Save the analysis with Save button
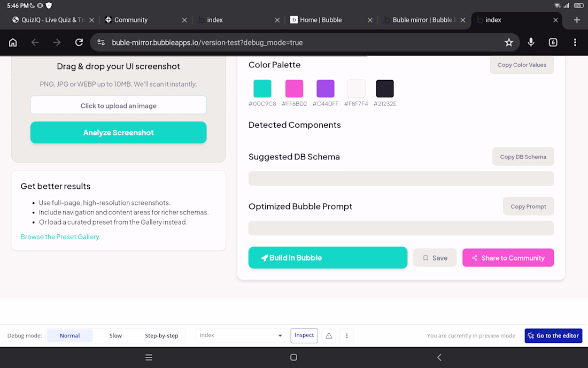This screenshot has width=588, height=368. click(x=435, y=258)
